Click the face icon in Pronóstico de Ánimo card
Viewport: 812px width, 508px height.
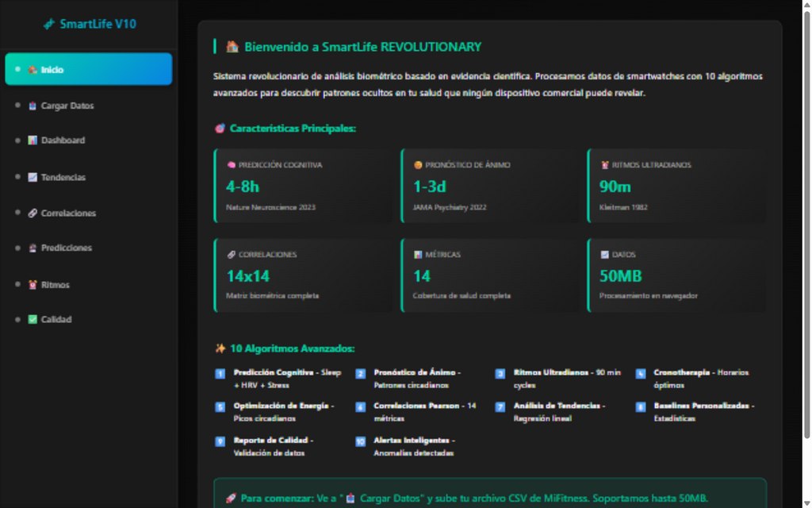pos(418,165)
